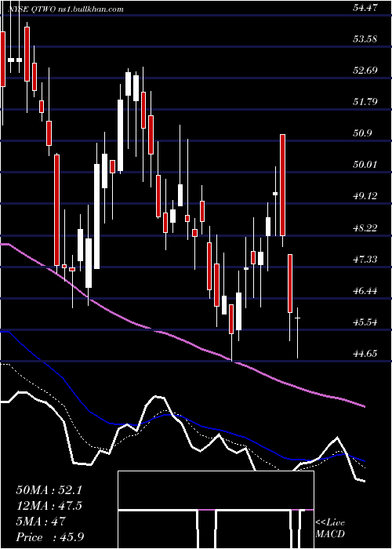The width and height of the screenshot is (392, 549).
Task: Click the 46.44 price axis label
Action: 365,291
